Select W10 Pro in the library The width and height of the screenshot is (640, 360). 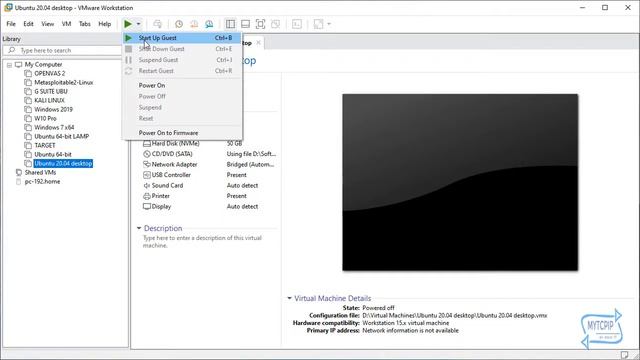point(45,118)
